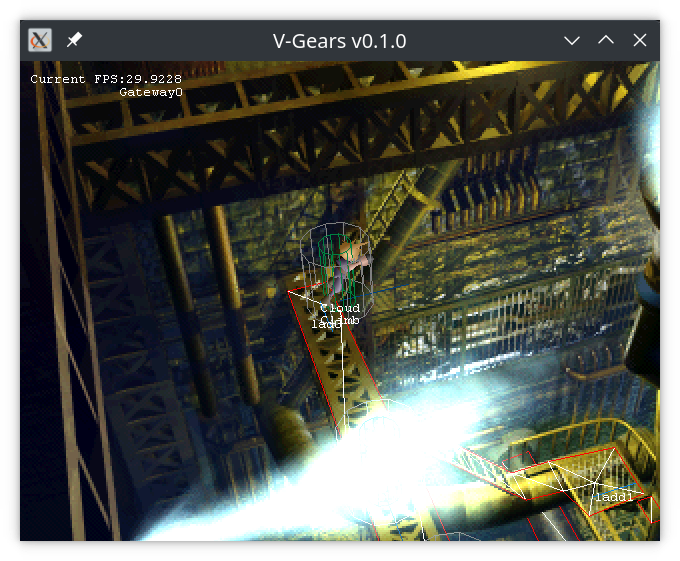Toggle the pin window icon
This screenshot has height=561, width=680.
tap(74, 40)
